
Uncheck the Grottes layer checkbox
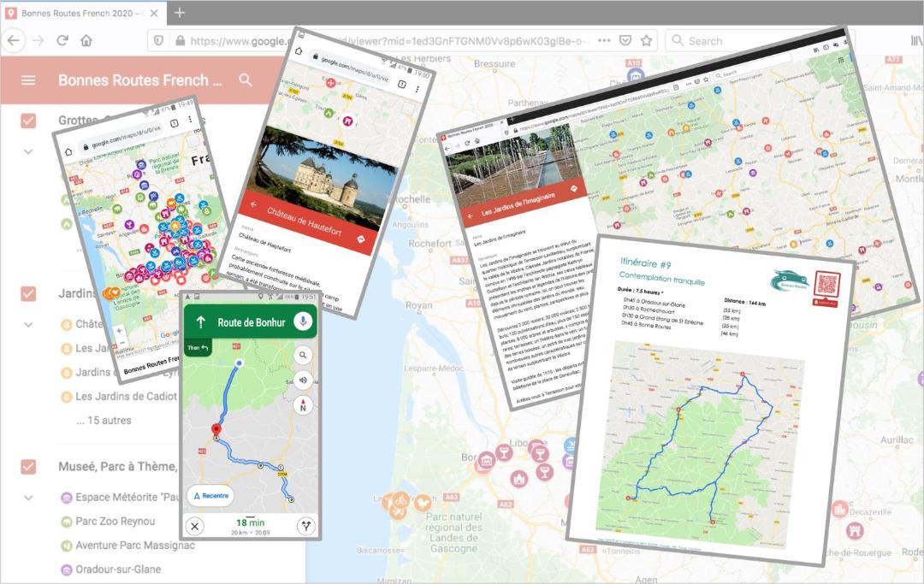coord(28,121)
